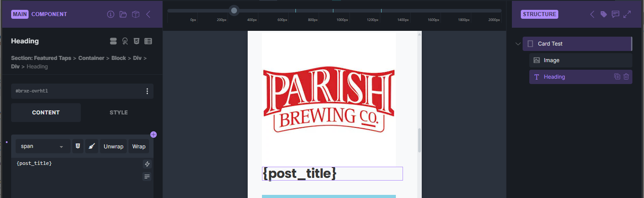The image size is (644, 198).
Task: Click the award badge icon beside Heading
Action: (125, 41)
